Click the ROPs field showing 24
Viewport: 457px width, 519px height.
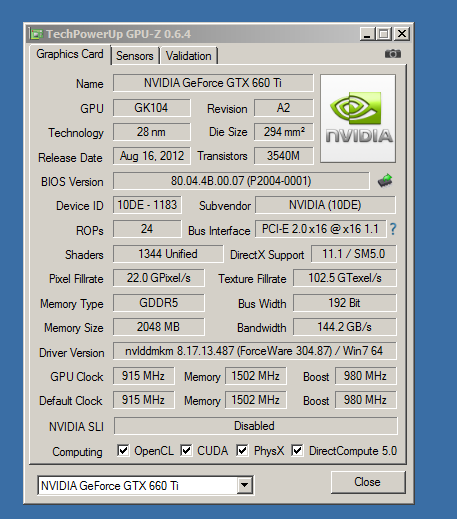point(147,229)
